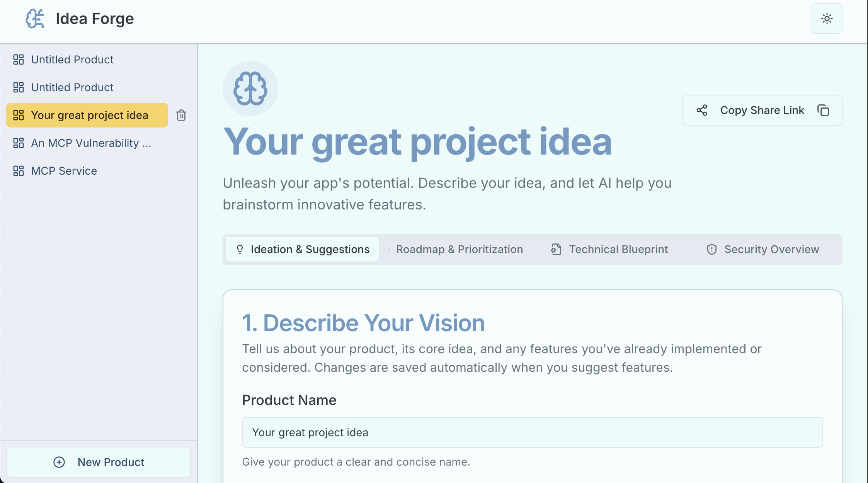
Task: Select 'An MCP Vulnerability' project in sidebar
Action: 91,143
